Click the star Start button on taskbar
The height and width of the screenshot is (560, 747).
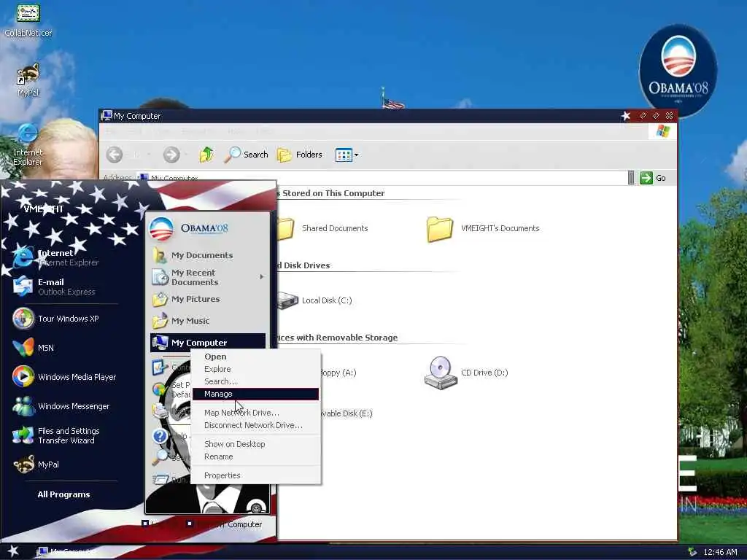(x=13, y=551)
